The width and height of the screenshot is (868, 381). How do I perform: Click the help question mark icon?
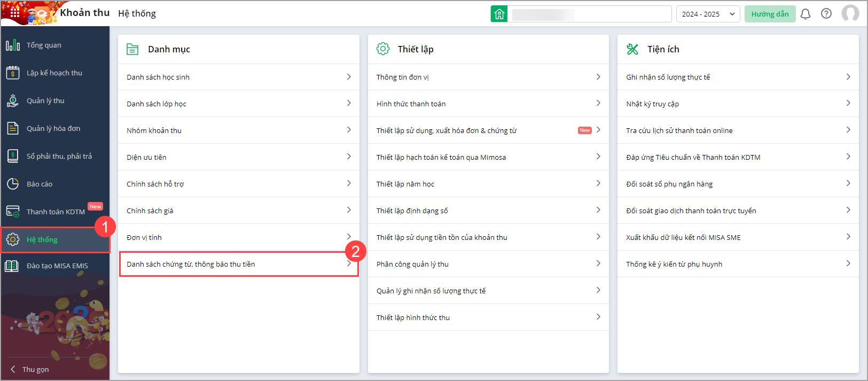click(x=826, y=14)
